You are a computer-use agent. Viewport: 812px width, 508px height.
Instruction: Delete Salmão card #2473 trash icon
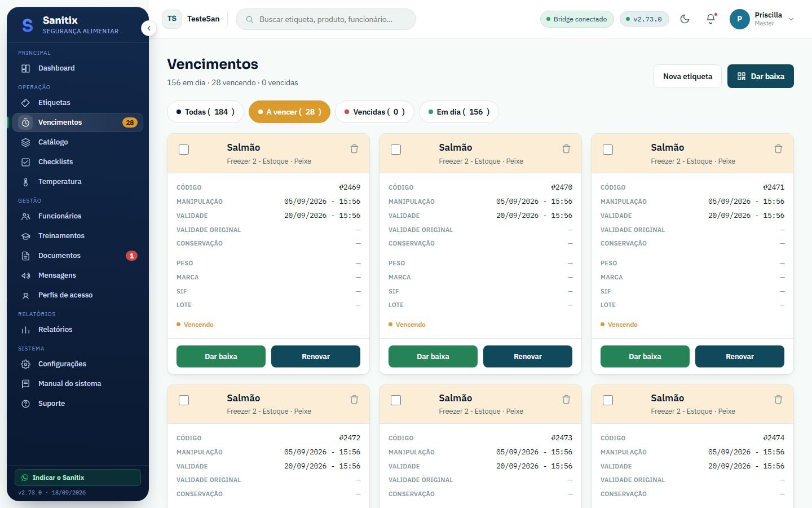tap(566, 400)
